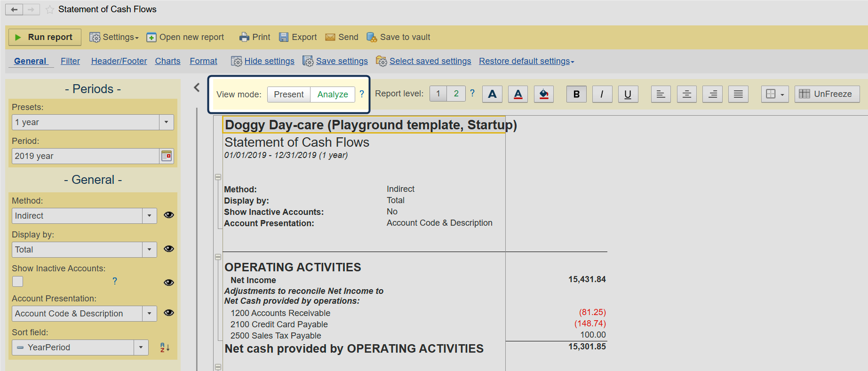Apply italic formatting
The image size is (868, 371).
pyautogui.click(x=602, y=94)
